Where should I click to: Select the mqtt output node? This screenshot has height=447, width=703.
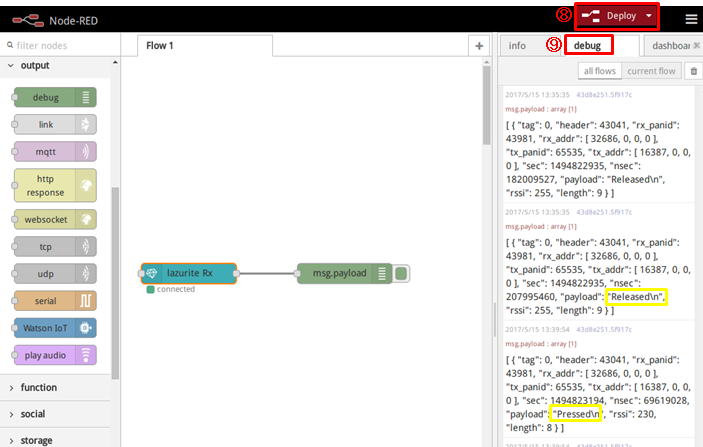(55, 152)
